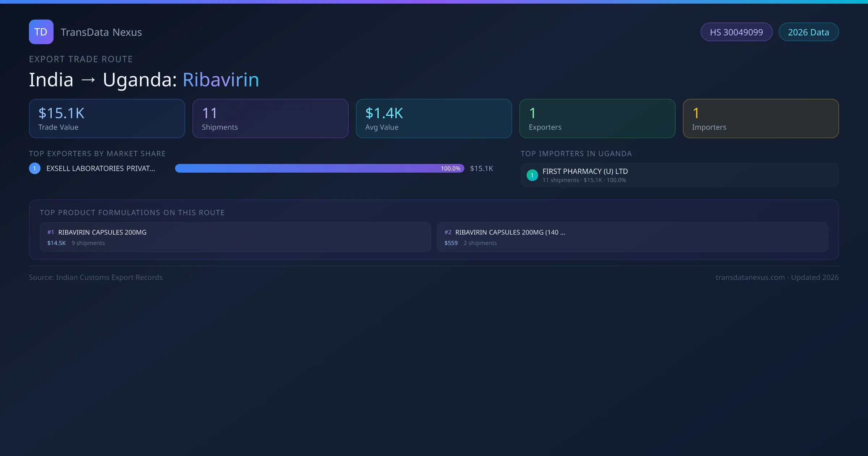Image resolution: width=868 pixels, height=456 pixels.
Task: Click transdatanexus.com footer link
Action: pyautogui.click(x=750, y=277)
